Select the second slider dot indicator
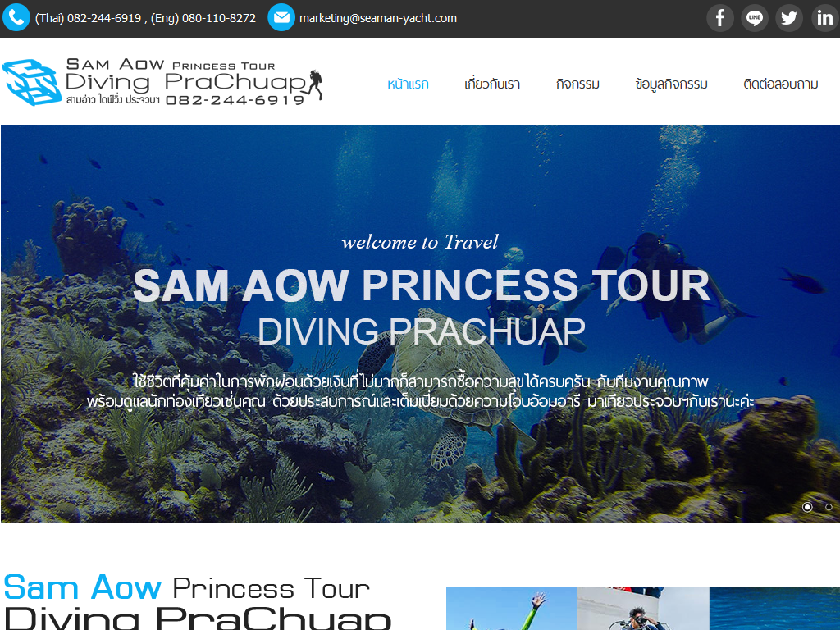Screen dimensions: 840x630 (829, 507)
